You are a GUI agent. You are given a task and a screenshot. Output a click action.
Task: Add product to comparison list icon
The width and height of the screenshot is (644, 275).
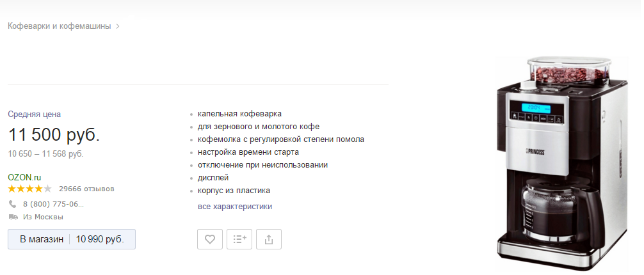[x=239, y=239]
